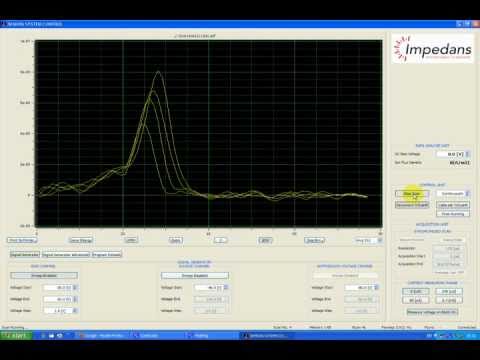Click Voltage Start stepper in left group
Image resolution: width=480 pixels, height=360 pixels.
tap(75, 288)
